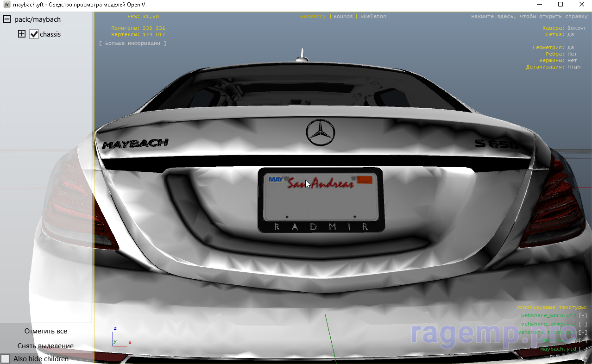This screenshot has height=364, width=592.
Task: Collapse the pack:/maybach tree node
Action: pyautogui.click(x=7, y=19)
